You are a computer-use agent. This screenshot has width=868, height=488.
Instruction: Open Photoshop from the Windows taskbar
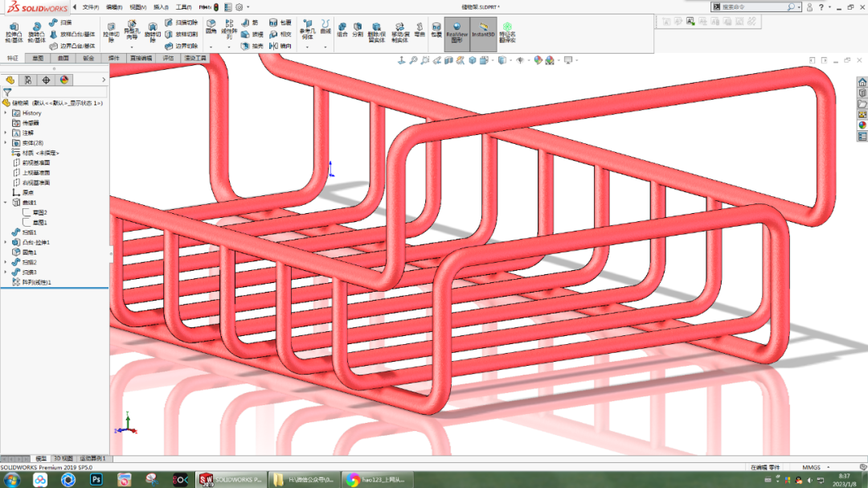pos(96,480)
